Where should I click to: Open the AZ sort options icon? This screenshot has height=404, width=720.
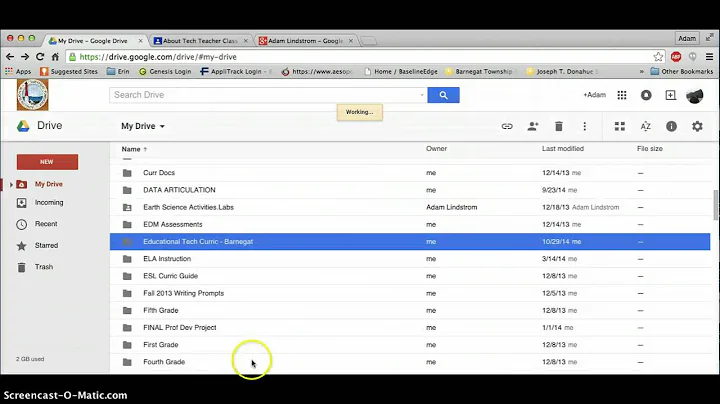tap(646, 126)
